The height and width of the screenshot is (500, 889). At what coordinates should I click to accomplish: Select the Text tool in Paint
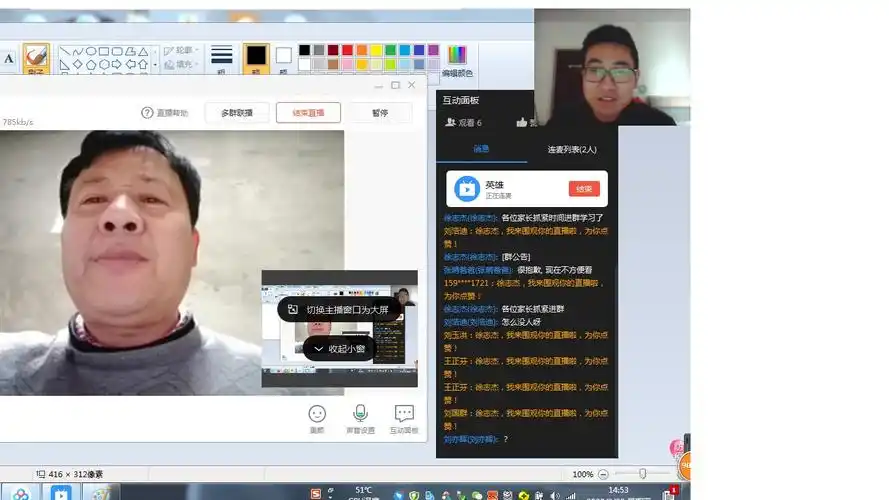pos(9,58)
